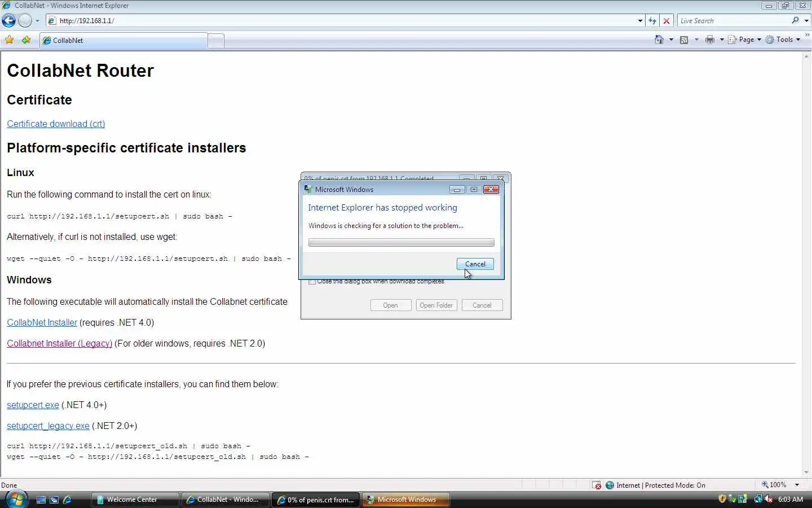Expand the command bar overflow chevron
This screenshot has width=812, height=508.
coord(807,35)
